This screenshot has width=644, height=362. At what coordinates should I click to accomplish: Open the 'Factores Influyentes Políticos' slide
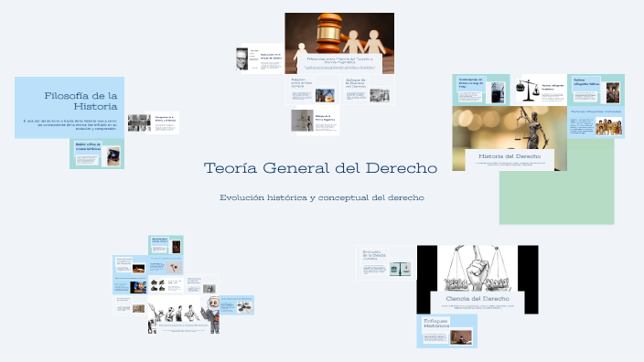[x=596, y=90]
